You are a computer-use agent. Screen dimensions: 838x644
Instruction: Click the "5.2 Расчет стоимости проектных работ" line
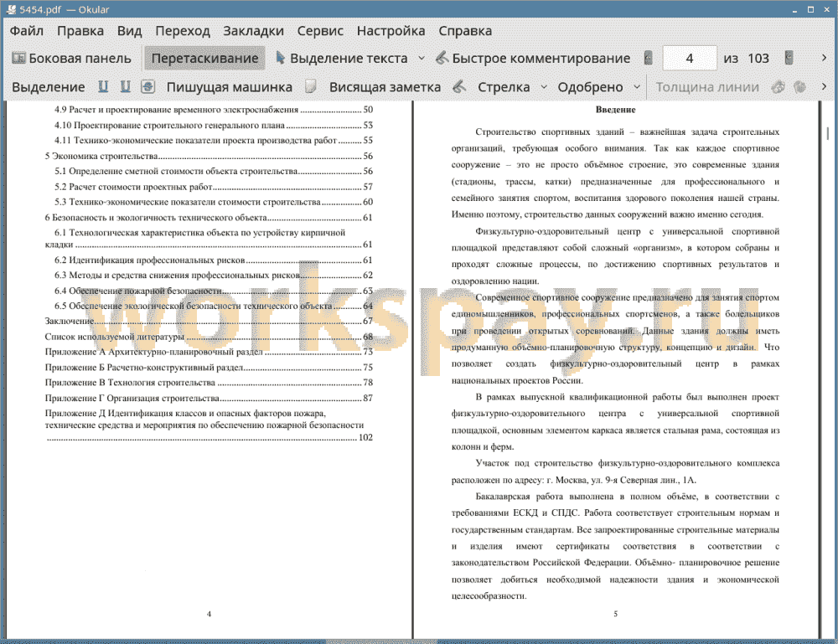coord(214,187)
